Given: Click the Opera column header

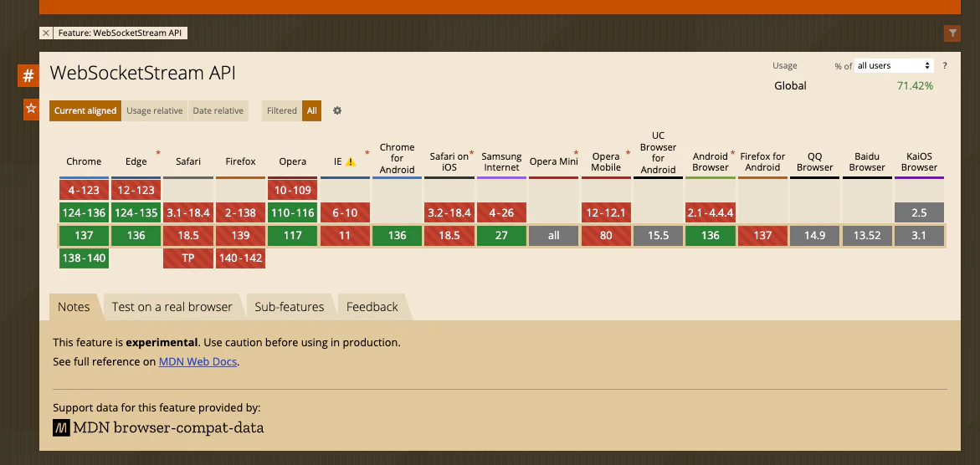Looking at the screenshot, I should (293, 161).
